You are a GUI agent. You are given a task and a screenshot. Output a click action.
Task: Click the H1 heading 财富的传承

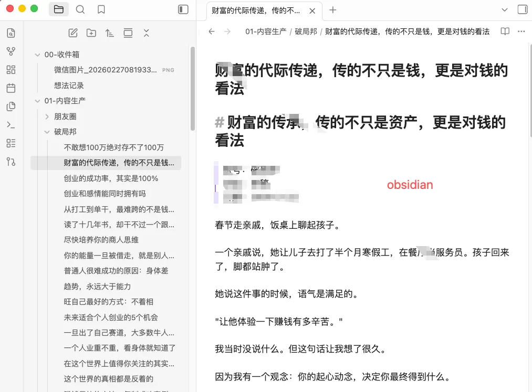pyautogui.click(x=361, y=131)
